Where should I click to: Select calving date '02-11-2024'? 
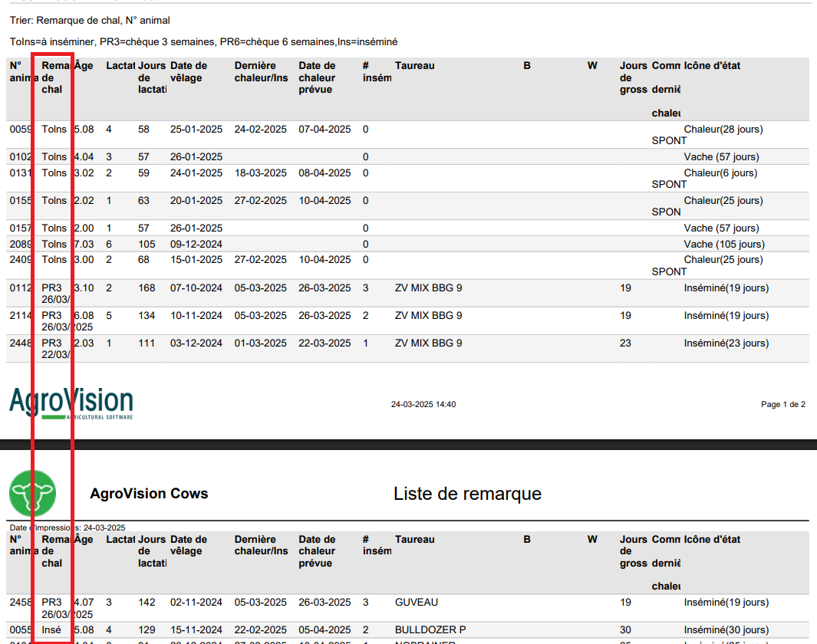(x=196, y=603)
